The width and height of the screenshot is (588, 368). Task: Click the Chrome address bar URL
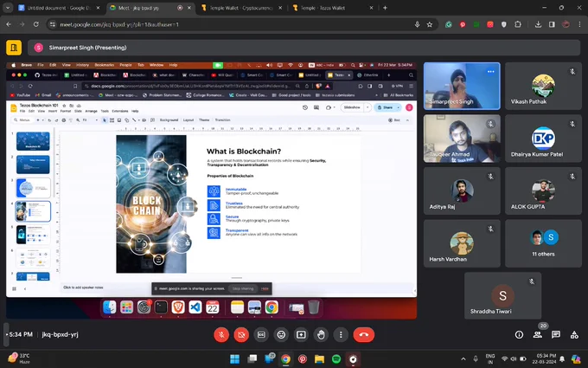point(119,24)
